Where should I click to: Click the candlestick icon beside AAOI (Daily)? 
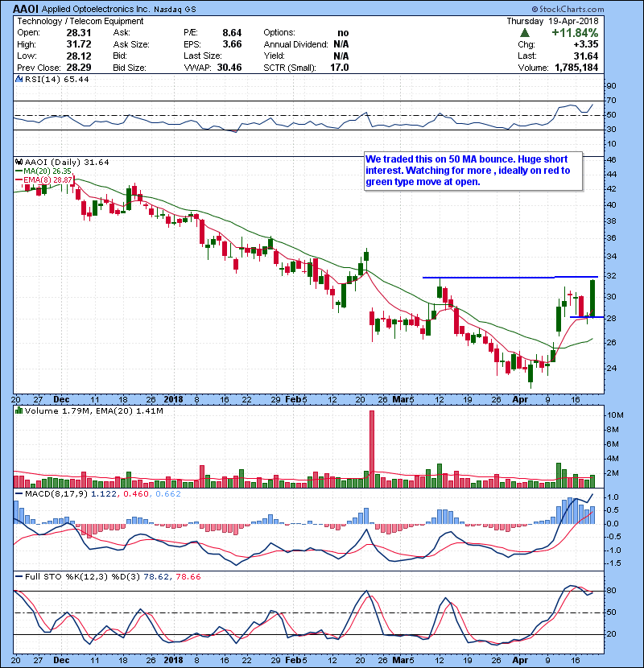coord(19,162)
